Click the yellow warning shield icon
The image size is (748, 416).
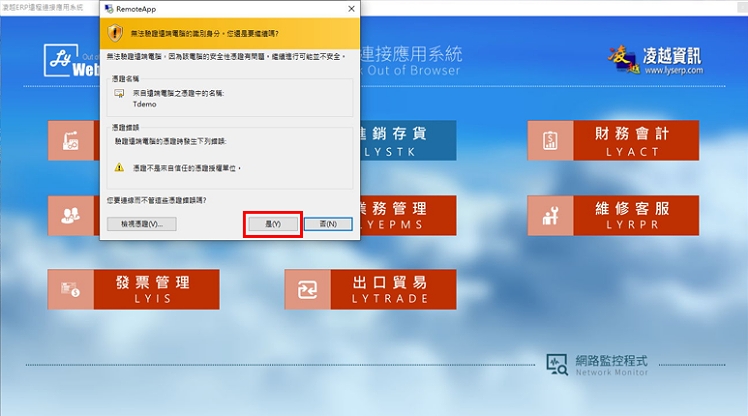click(x=121, y=32)
